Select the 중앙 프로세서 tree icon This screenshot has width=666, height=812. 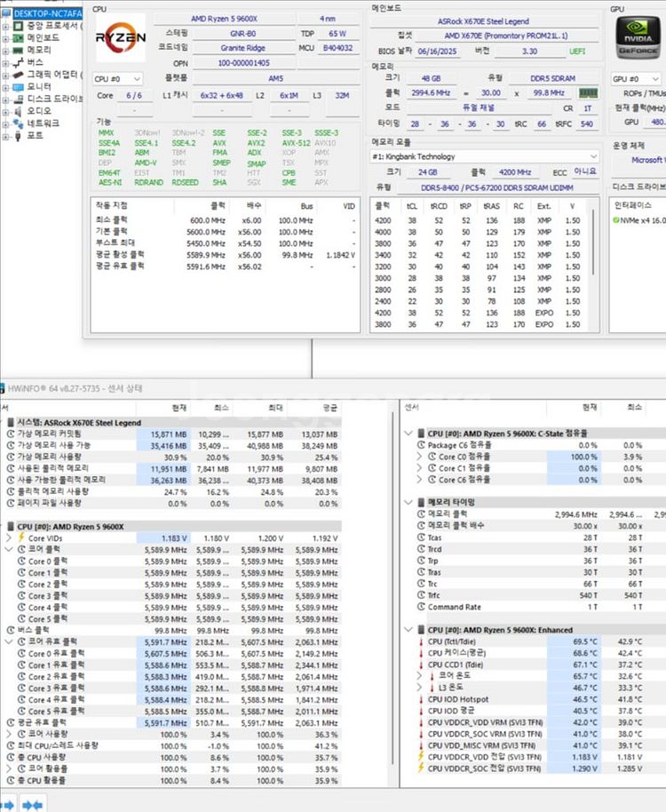point(19,26)
